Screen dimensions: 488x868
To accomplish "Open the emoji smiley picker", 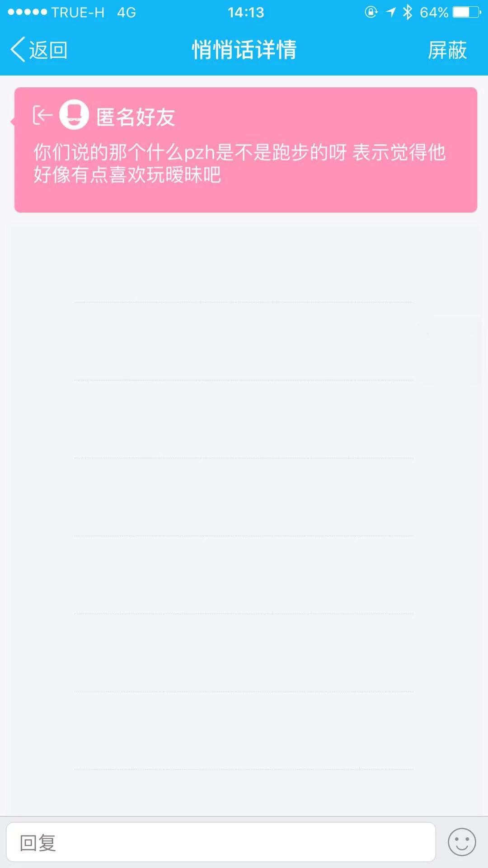I will tap(461, 842).
